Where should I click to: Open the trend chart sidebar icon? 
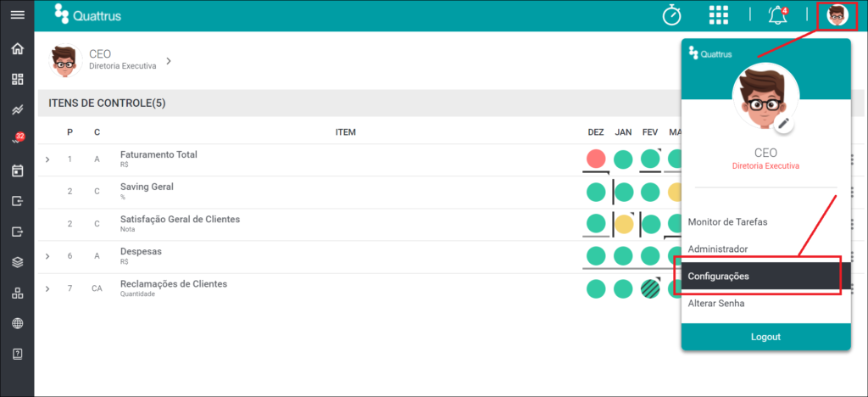tap(17, 109)
